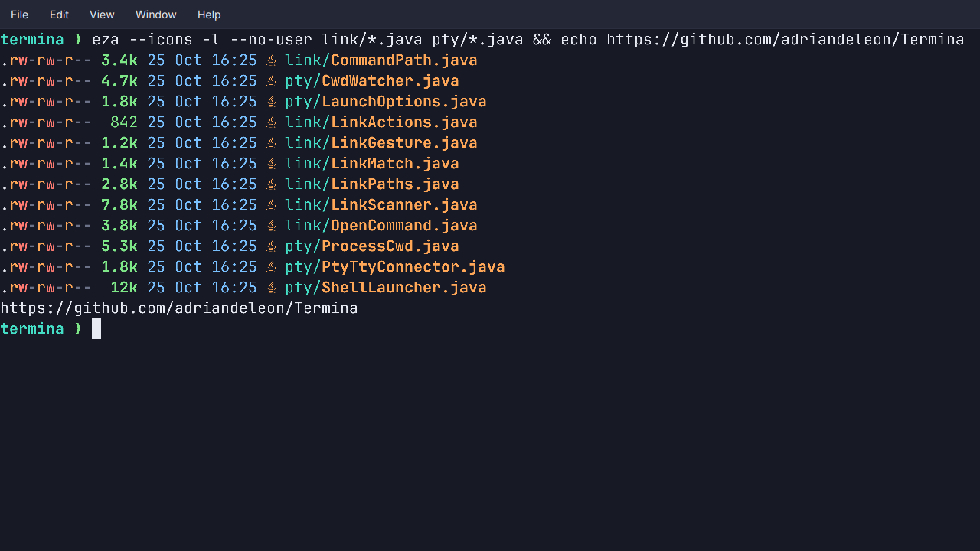Click the 842 size of LinkActions.java
The height and width of the screenshot is (551, 980).
(x=124, y=122)
